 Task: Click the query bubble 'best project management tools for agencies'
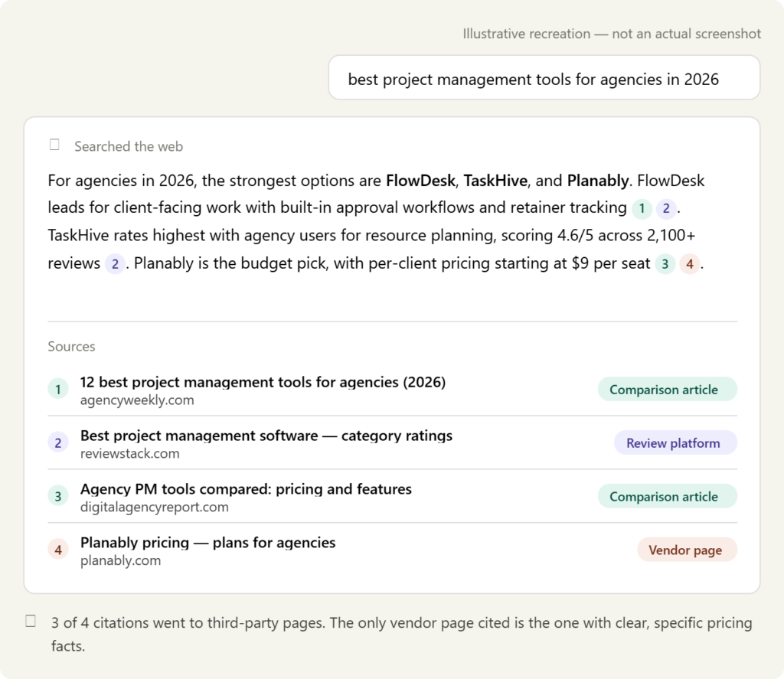[x=544, y=77]
